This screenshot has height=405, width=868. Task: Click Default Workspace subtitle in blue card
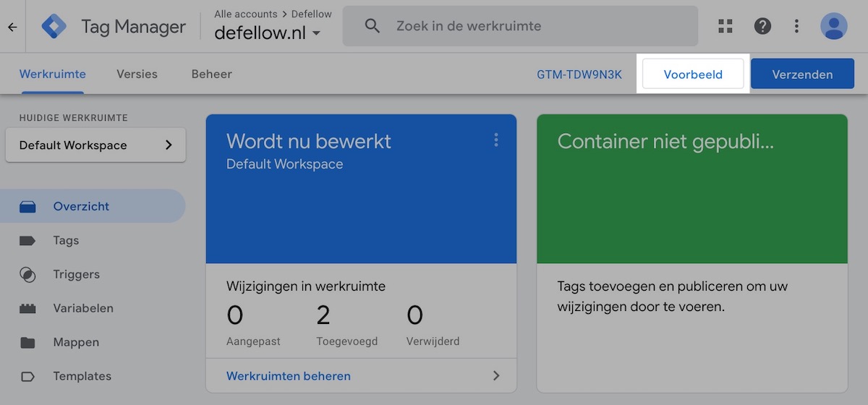[285, 164]
